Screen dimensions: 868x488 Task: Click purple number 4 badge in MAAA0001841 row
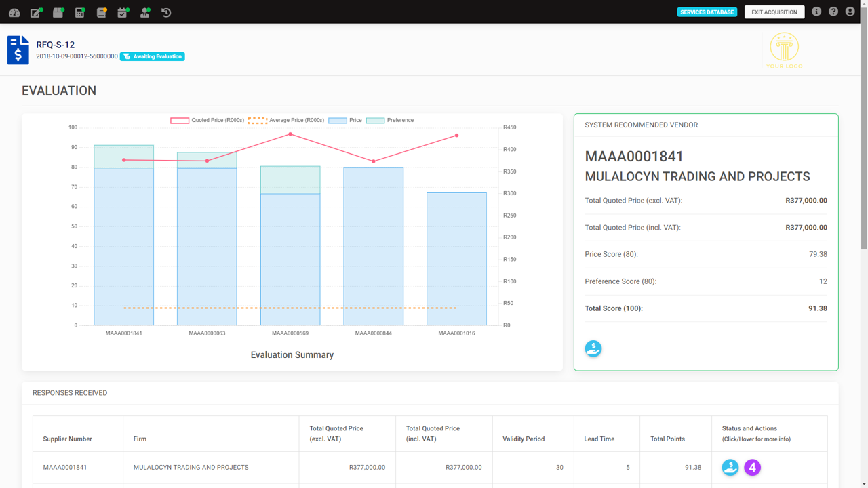pyautogui.click(x=752, y=468)
